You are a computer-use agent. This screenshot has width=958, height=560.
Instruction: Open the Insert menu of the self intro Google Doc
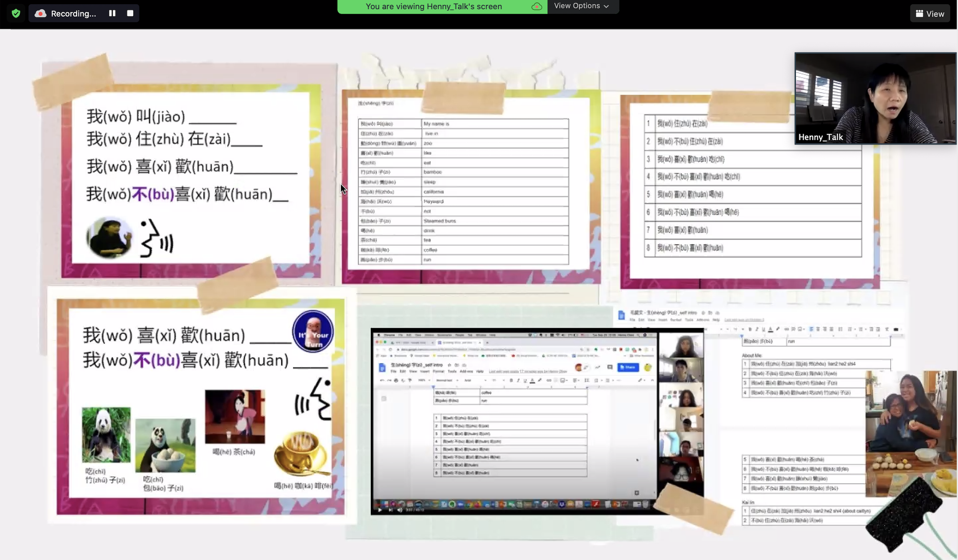[x=663, y=320]
